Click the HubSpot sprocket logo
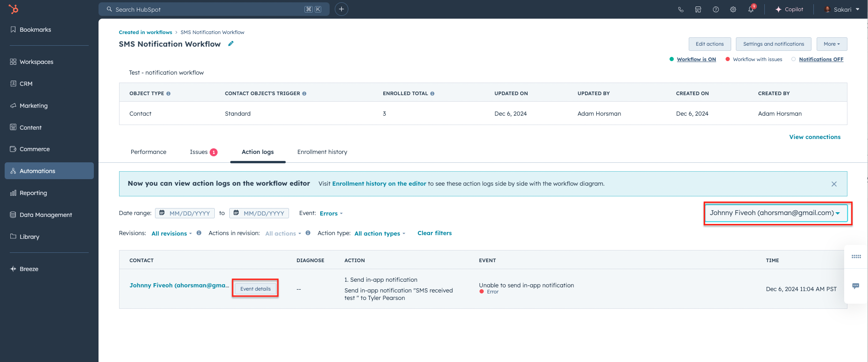 [14, 9]
